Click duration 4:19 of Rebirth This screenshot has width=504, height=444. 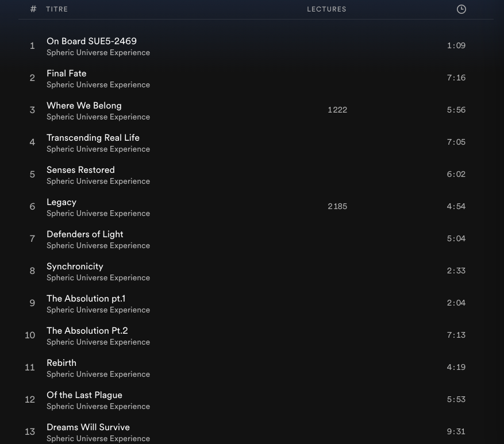456,367
